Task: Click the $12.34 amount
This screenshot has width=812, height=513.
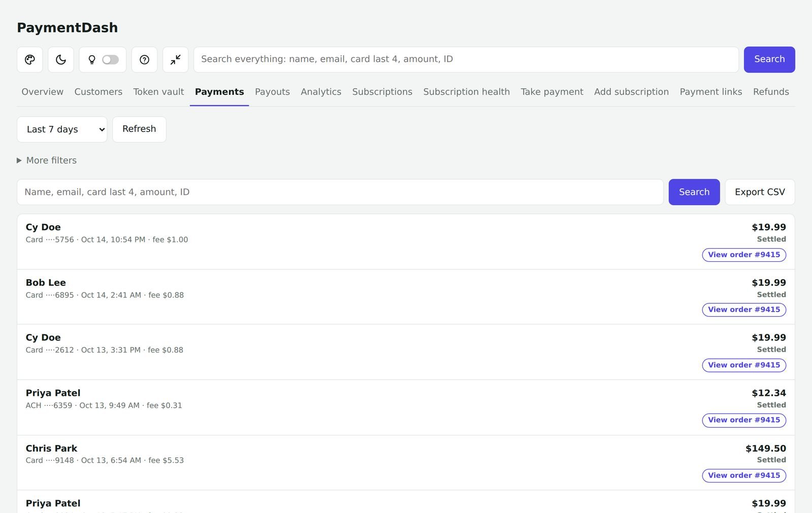Action: pos(769,393)
